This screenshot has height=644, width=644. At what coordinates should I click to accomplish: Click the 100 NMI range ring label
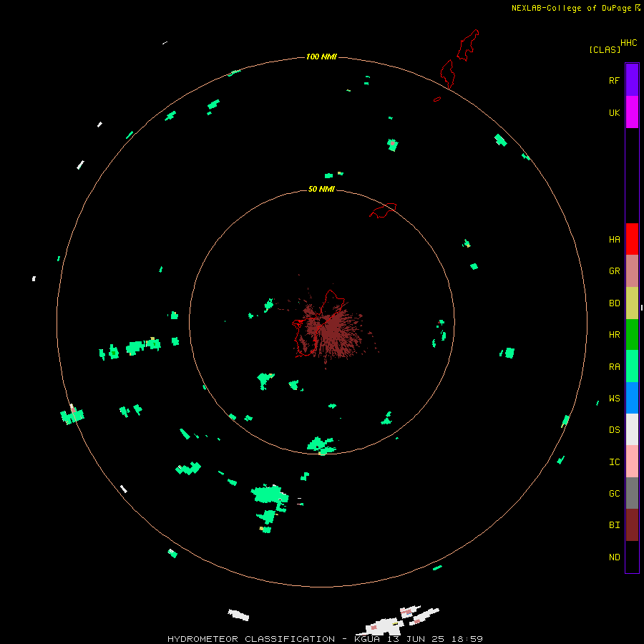point(321,57)
